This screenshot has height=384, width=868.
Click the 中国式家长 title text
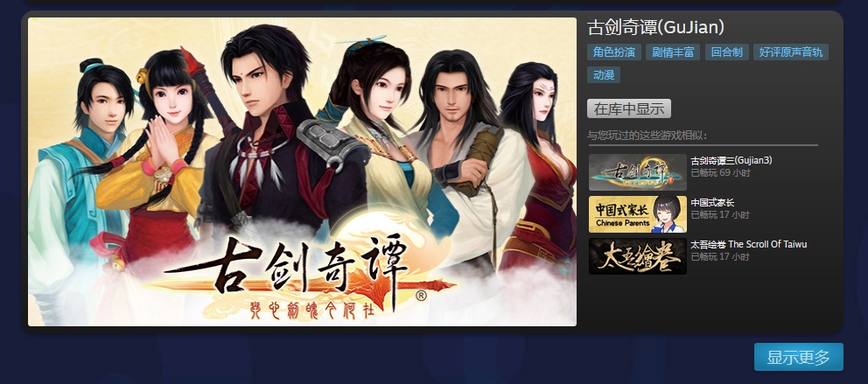(x=712, y=203)
